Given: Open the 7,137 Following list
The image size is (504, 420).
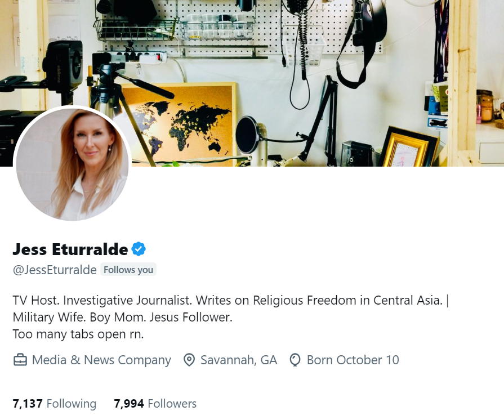Looking at the screenshot, I should (x=54, y=404).
